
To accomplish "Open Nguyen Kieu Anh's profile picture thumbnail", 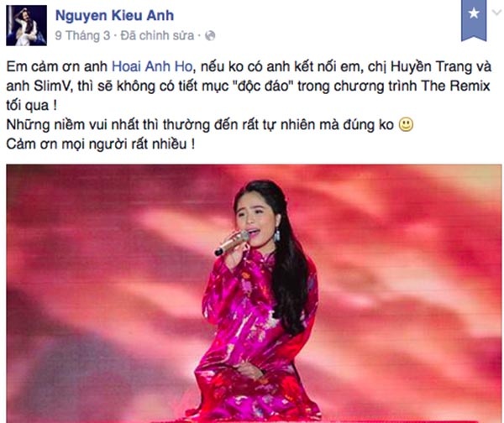I will (x=26, y=25).
